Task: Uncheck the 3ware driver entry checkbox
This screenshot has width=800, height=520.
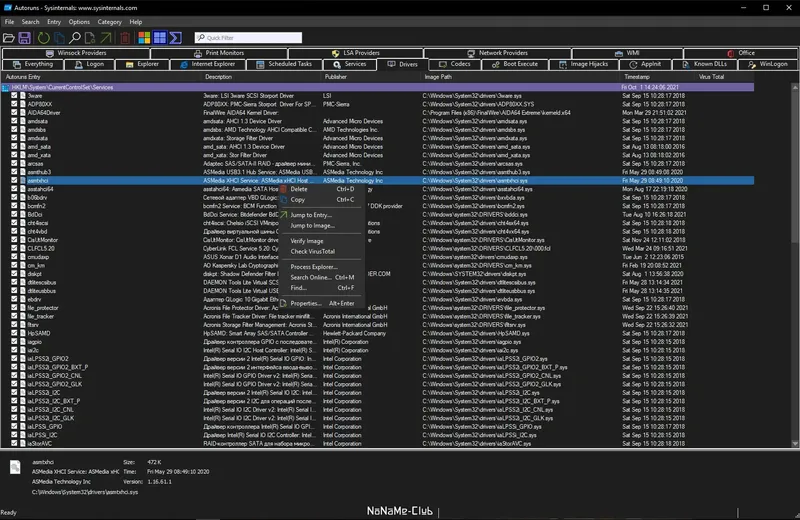Action: point(14,95)
